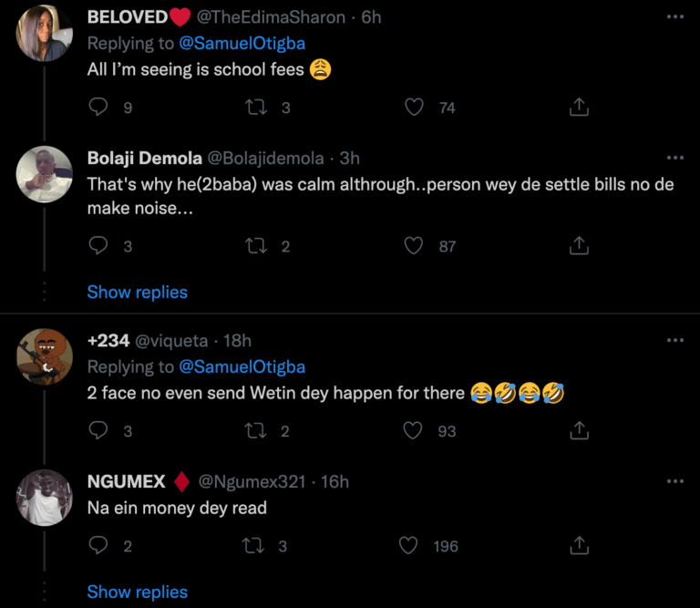Viewport: 700px width, 608px height.
Task: Retweet NGUMEX's money tweet
Action: coord(256,546)
